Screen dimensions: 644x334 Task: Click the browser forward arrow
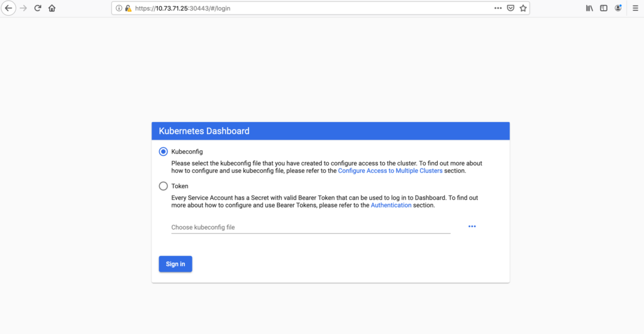click(23, 8)
